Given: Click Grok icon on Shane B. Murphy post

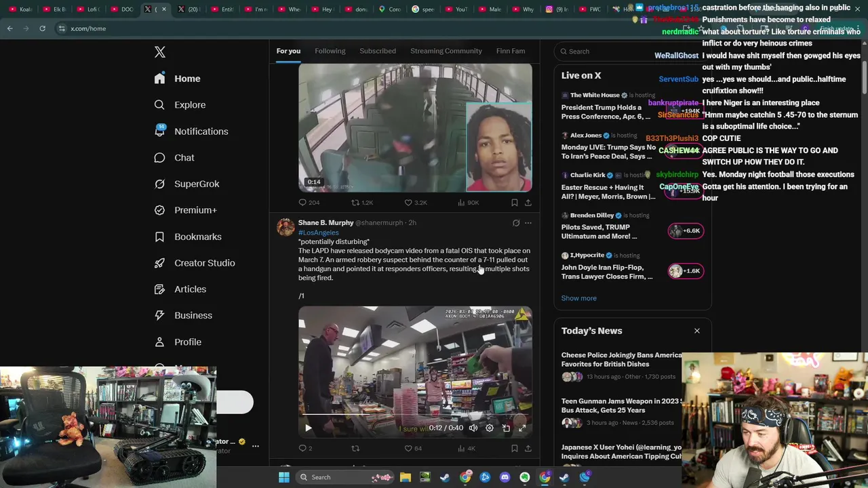Looking at the screenshot, I should [x=516, y=223].
